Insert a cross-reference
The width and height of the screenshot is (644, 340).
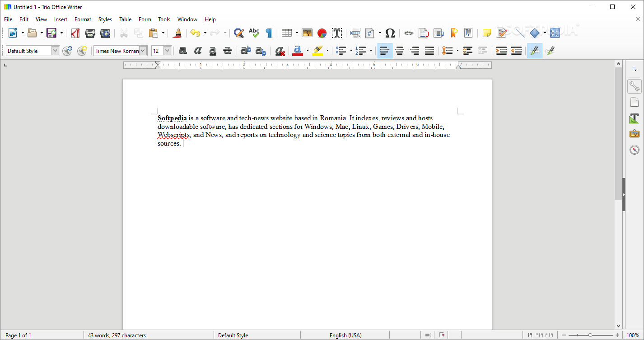point(469,33)
